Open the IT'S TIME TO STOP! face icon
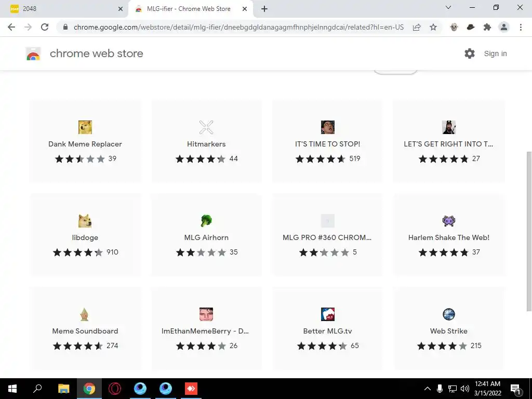 pyautogui.click(x=327, y=127)
